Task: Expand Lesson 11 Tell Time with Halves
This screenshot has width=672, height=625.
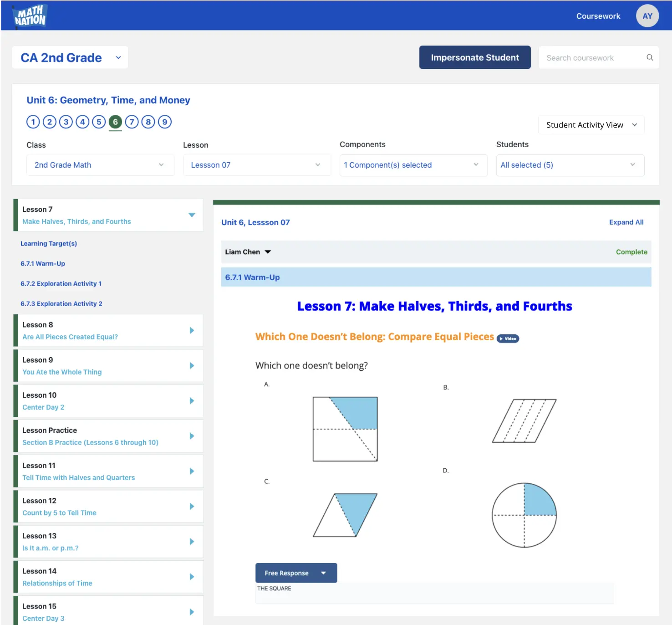Action: click(x=192, y=471)
